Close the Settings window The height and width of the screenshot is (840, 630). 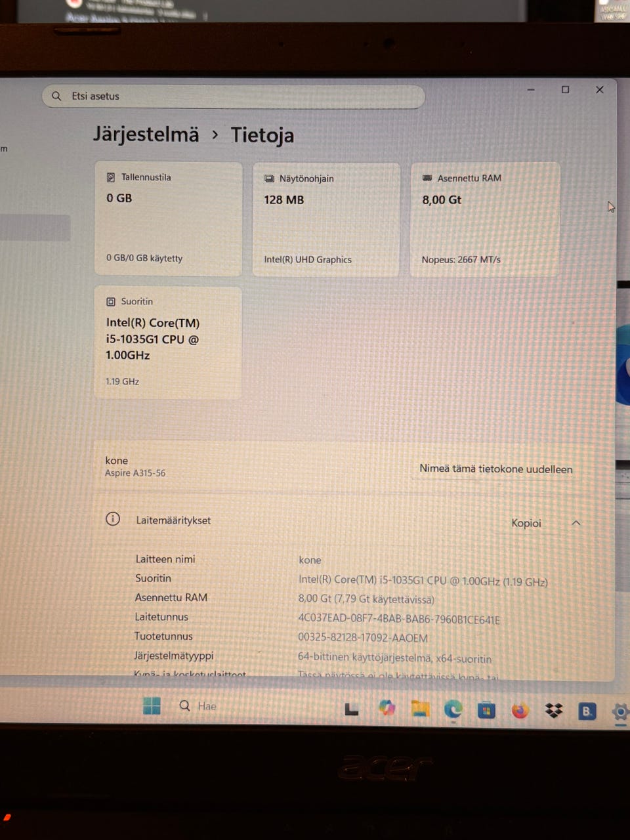click(599, 89)
